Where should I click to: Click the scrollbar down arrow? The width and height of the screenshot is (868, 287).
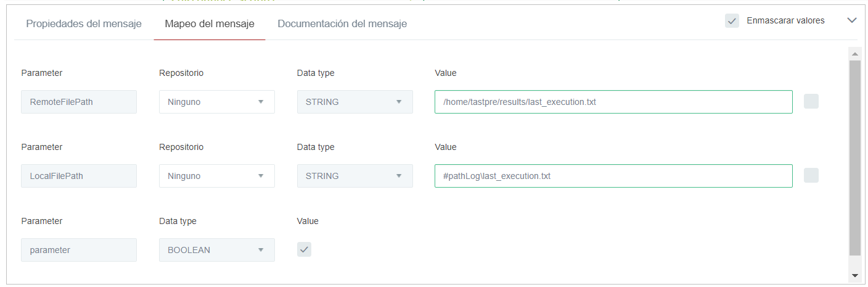click(854, 275)
